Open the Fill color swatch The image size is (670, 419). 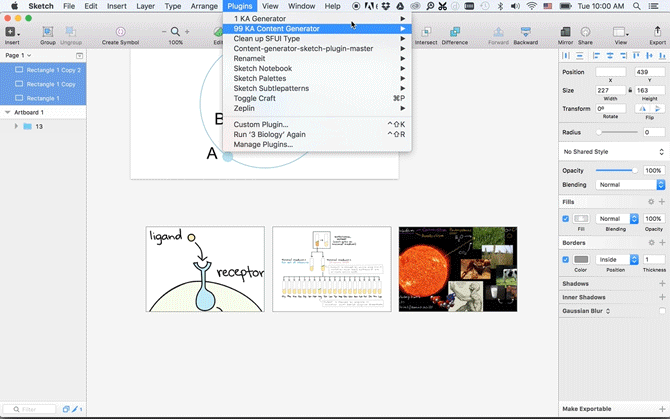point(580,219)
